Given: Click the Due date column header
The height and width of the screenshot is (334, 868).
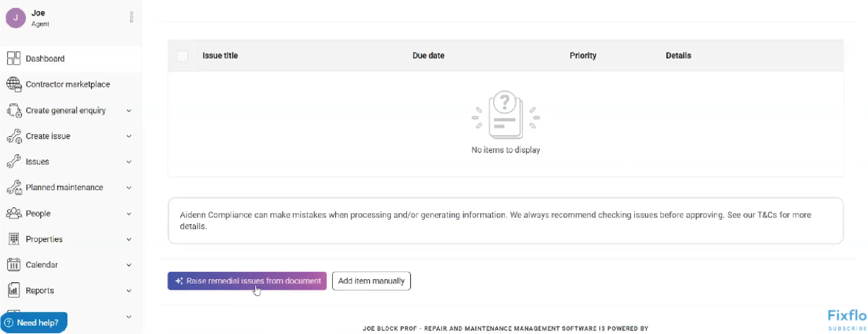Looking at the screenshot, I should [428, 56].
